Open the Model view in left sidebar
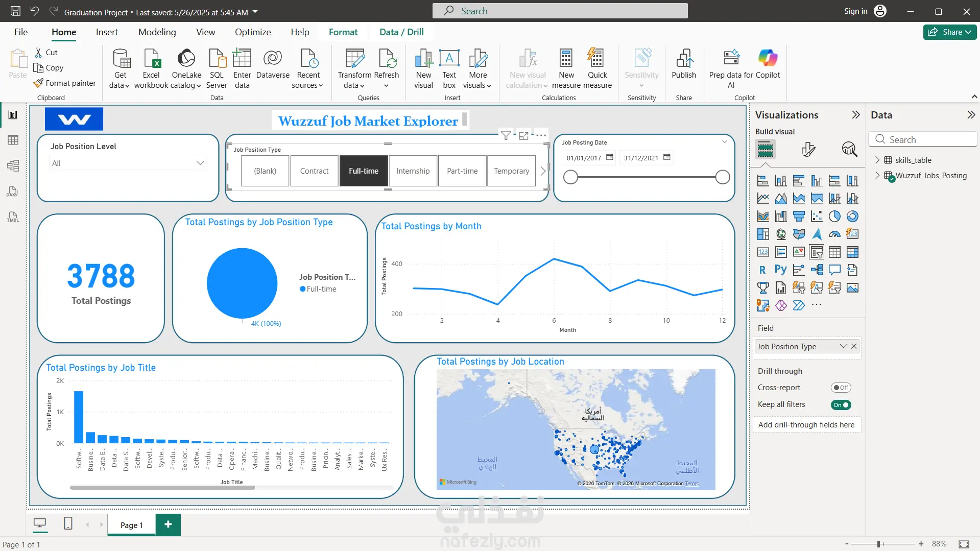Screen dimensions: 980x551 coord(13,165)
